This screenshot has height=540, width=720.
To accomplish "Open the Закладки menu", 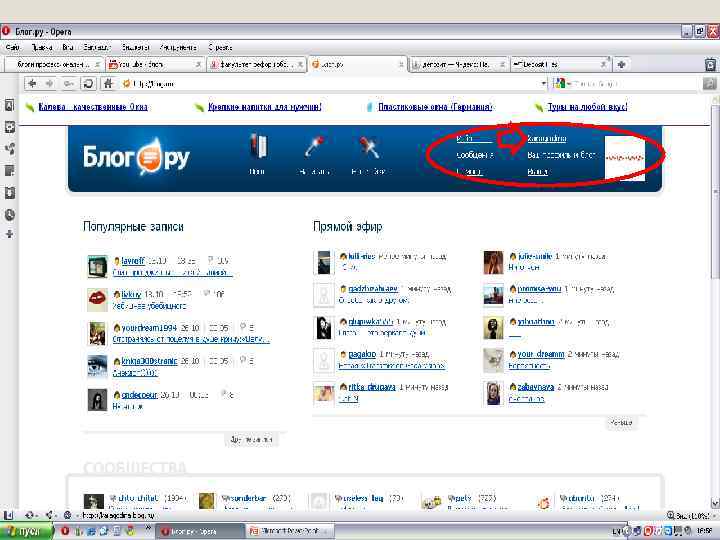I will [97, 47].
